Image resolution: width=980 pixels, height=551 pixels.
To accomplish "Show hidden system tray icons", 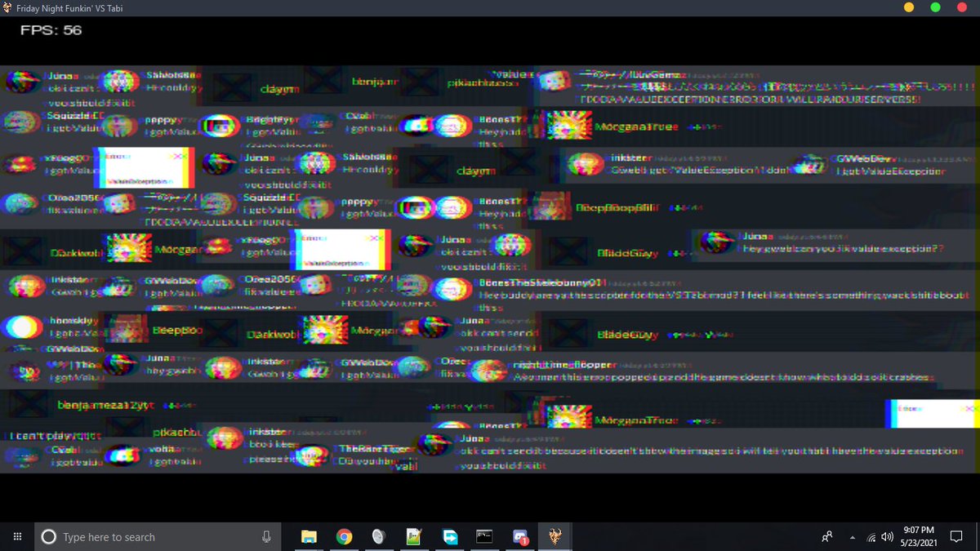I will coord(852,536).
